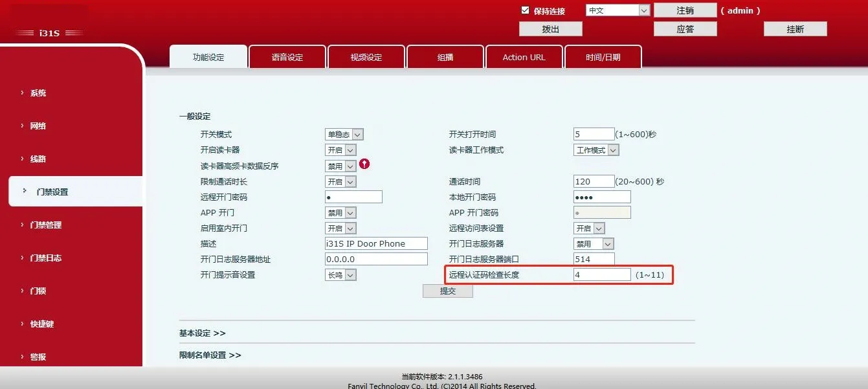The image size is (868, 389).
Task: Click the 注销 logout button
Action: tap(684, 10)
